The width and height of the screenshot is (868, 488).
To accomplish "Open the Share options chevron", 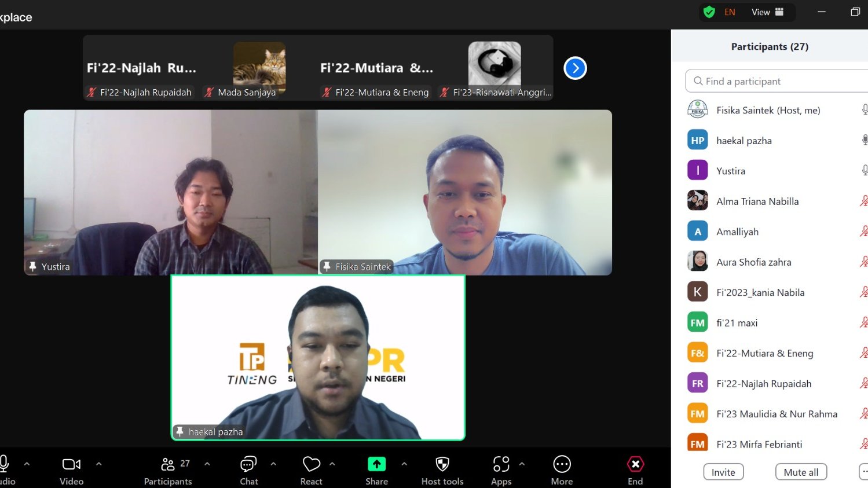I will click(404, 463).
